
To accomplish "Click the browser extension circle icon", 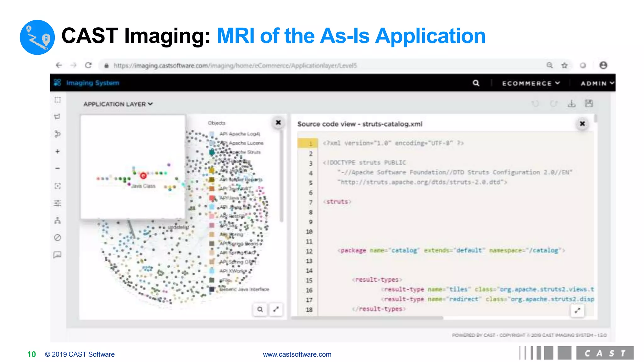I will click(x=583, y=65).
